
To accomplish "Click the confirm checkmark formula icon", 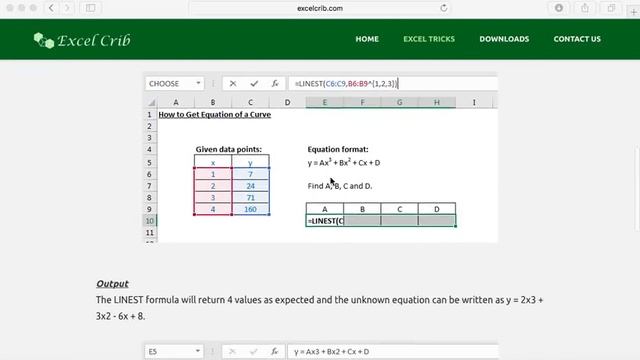I will tap(254, 83).
